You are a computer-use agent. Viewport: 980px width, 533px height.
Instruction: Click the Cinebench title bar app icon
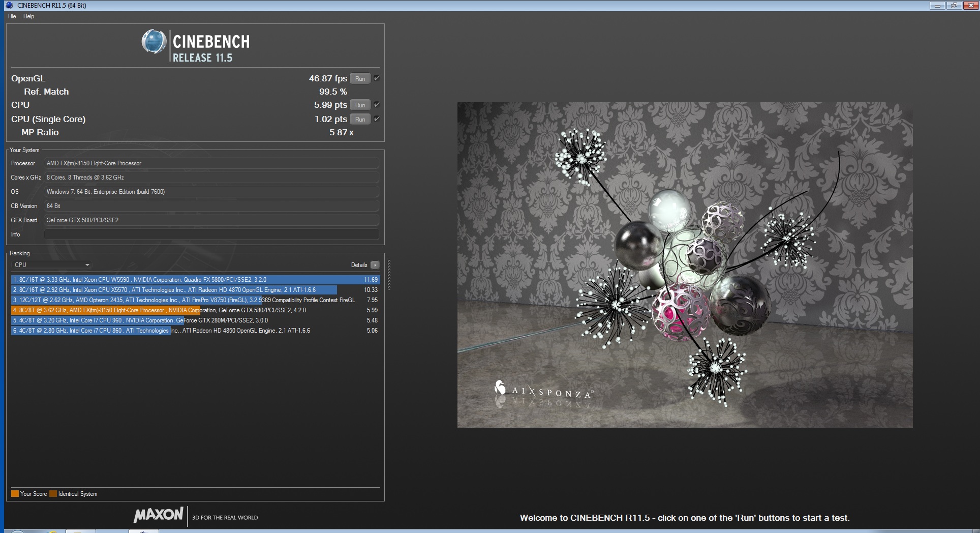pyautogui.click(x=10, y=5)
